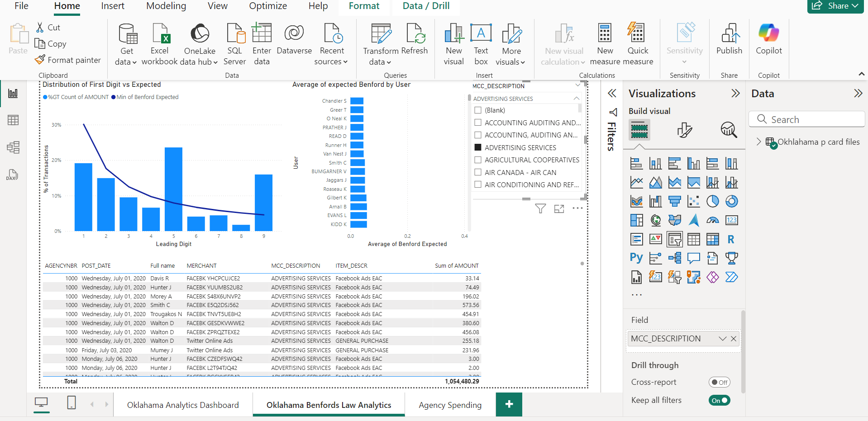
Task: Uncheck ADVERTISING SERVICES slicer option
Action: click(x=478, y=147)
